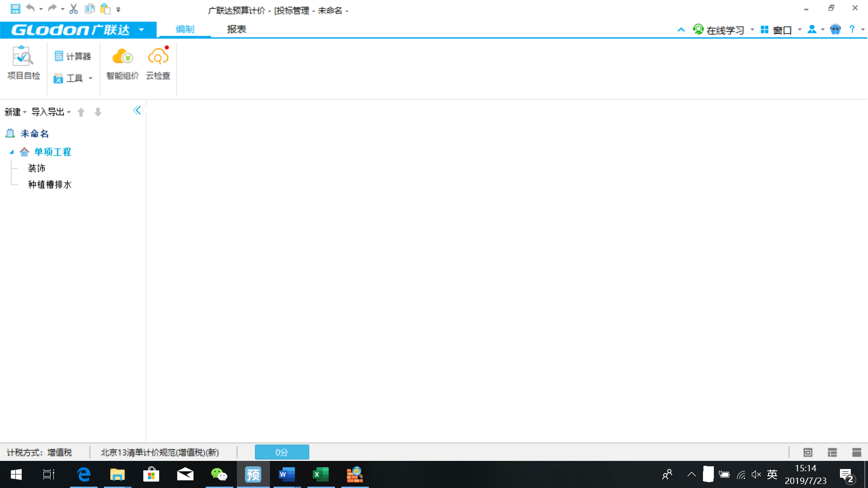
Task: Click the 0分 score button
Action: pos(282,452)
